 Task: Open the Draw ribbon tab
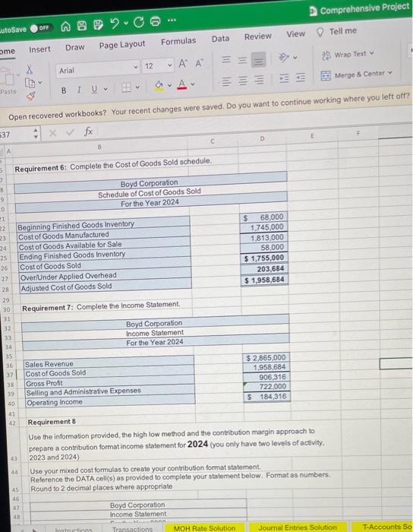[x=75, y=47]
